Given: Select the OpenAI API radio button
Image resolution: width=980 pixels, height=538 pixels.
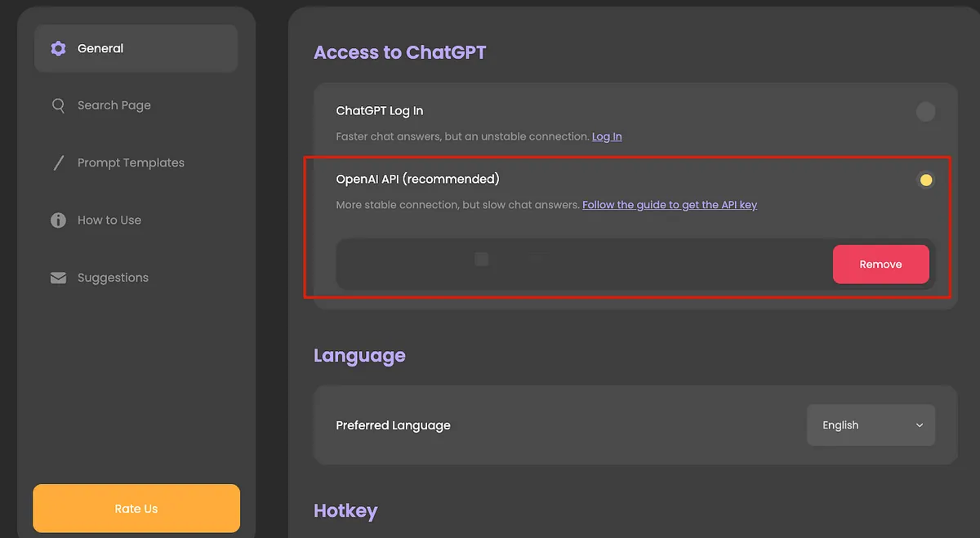Looking at the screenshot, I should tap(925, 180).
